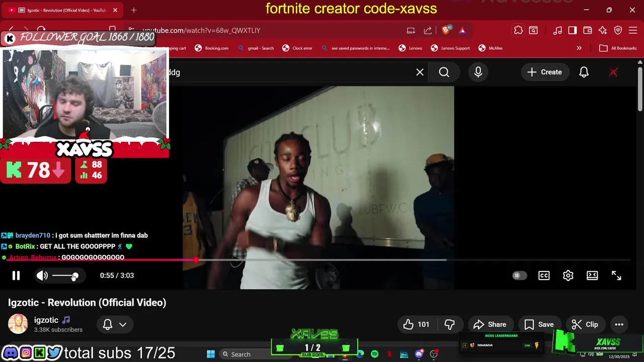Open the All Bookmarks folder
Image resolution: width=644 pixels, height=362 pixels.
617,48
